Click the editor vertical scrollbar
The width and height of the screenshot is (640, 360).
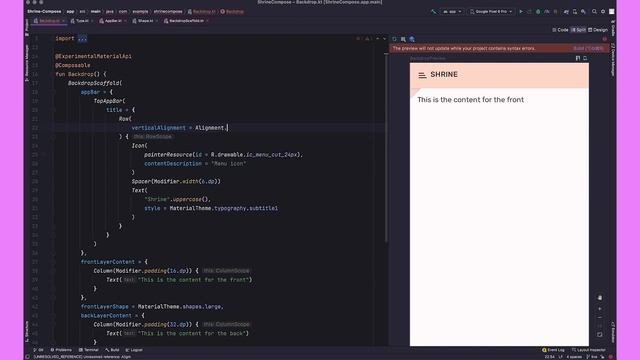point(386,147)
